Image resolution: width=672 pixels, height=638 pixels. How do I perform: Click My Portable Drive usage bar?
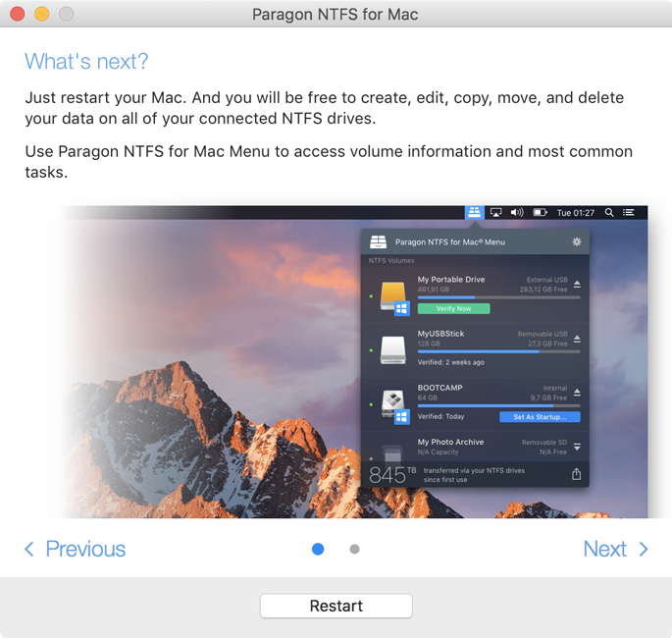499,297
